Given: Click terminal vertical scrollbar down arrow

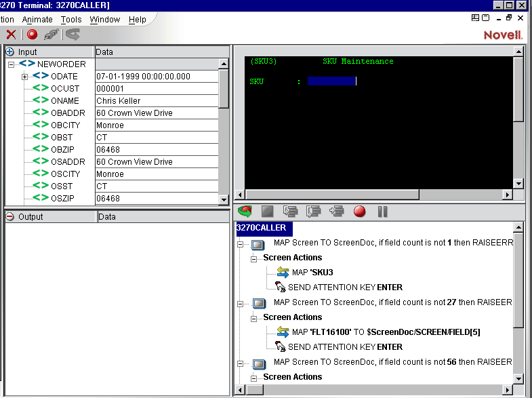Looking at the screenshot, I should (518, 184).
